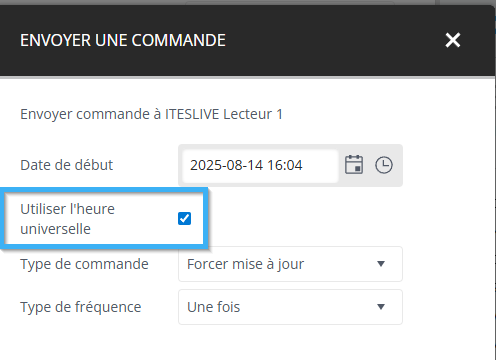
Task: Click the Type de commande label
Action: 84,264
